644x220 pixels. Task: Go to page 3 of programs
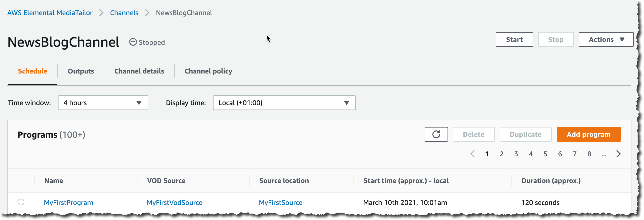(516, 154)
